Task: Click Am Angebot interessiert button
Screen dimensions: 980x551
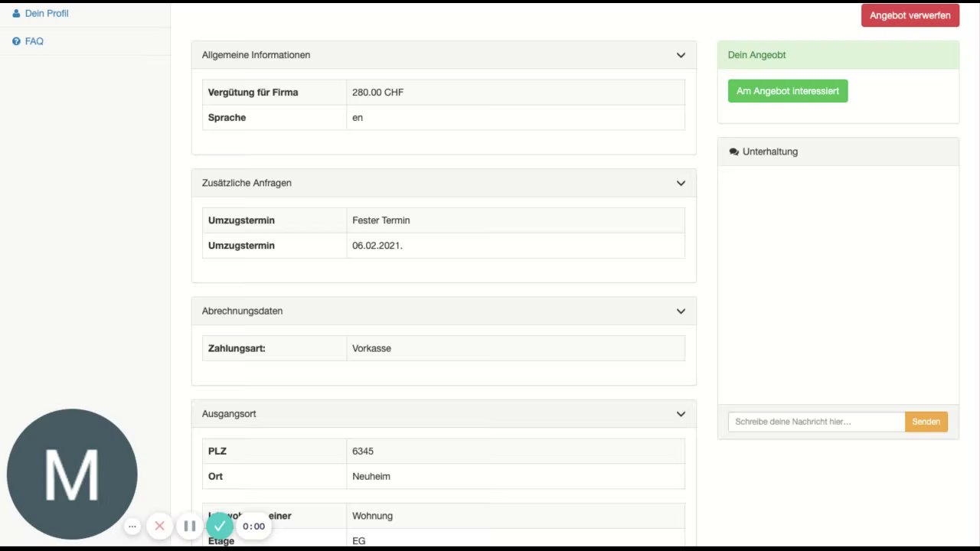Action: (788, 91)
